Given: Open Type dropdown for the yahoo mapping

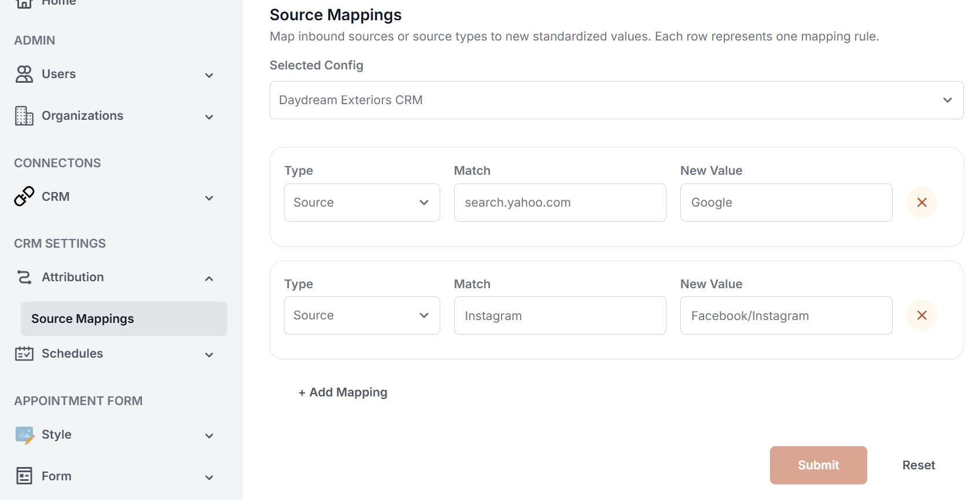Looking at the screenshot, I should [x=362, y=203].
